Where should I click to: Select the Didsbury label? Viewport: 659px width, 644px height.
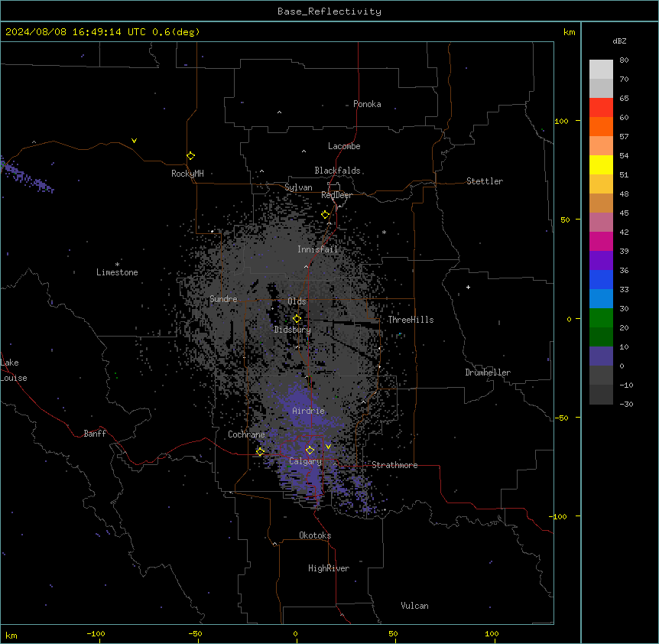293,330
